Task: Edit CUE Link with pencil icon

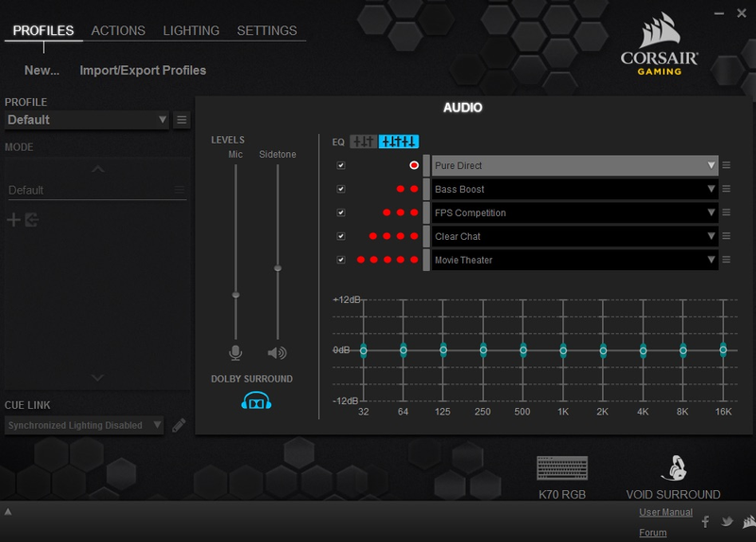Action: tap(179, 425)
